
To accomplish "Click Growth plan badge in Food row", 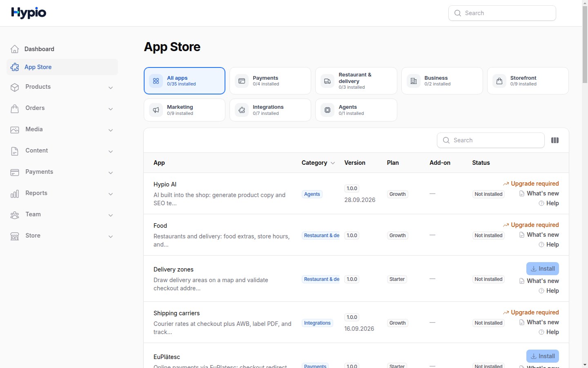I will [x=397, y=236].
